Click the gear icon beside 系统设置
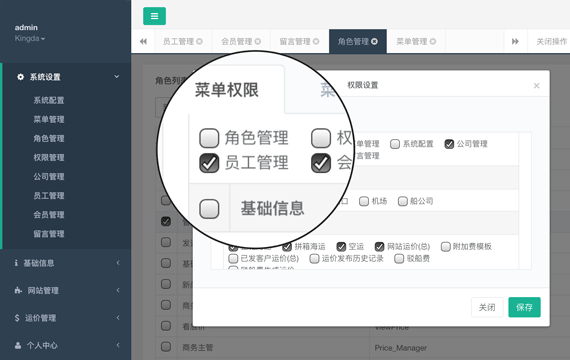 click(x=20, y=77)
